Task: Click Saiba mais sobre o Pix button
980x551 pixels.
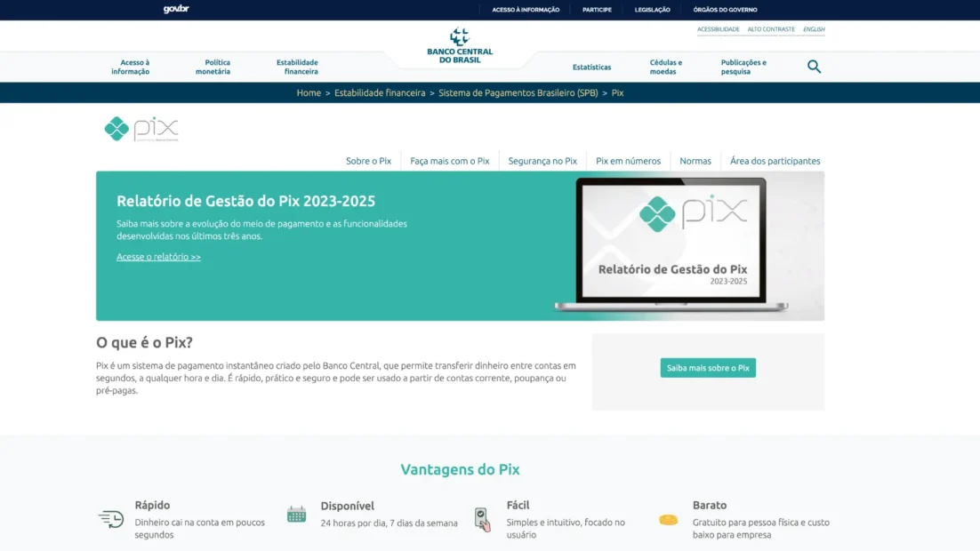Action: coord(708,368)
